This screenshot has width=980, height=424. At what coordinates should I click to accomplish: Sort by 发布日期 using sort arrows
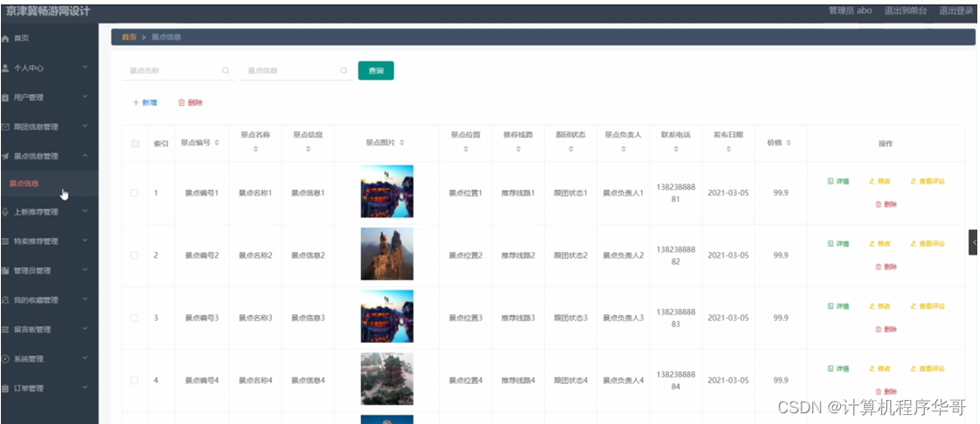coord(729,150)
